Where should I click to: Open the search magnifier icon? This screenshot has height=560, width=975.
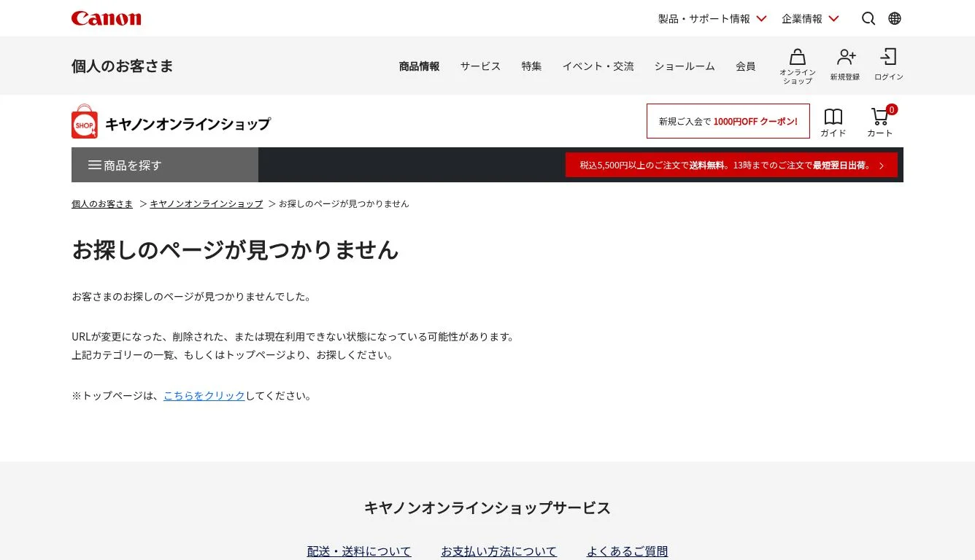click(x=868, y=18)
